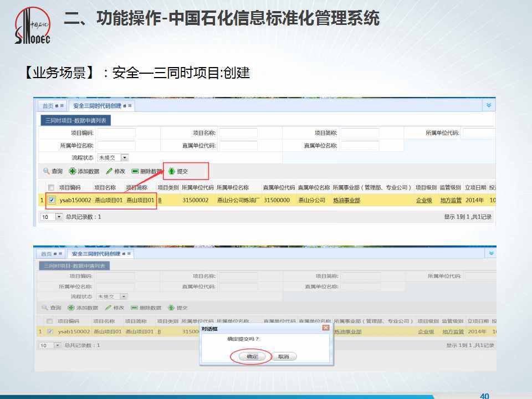Screen dimensions: 532x399
Task: Click the 三同时项目-数据申请列表 panel tab in the upper screenshot
Action: [x=76, y=120]
